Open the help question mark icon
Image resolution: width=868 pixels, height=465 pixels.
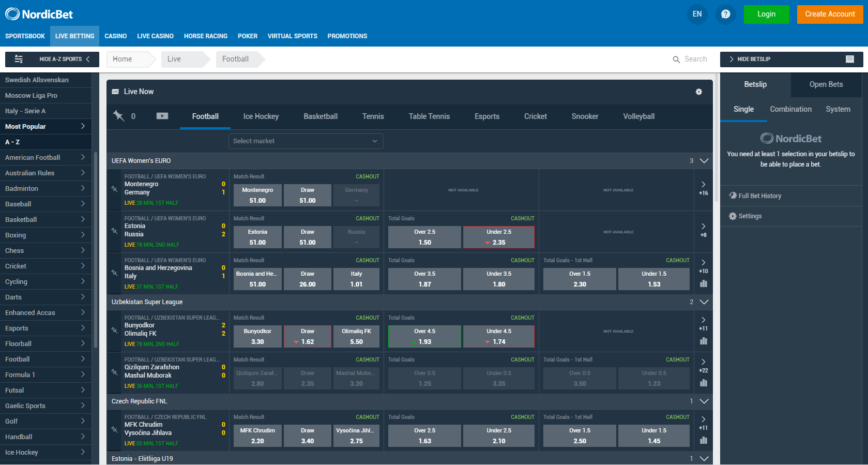725,14
